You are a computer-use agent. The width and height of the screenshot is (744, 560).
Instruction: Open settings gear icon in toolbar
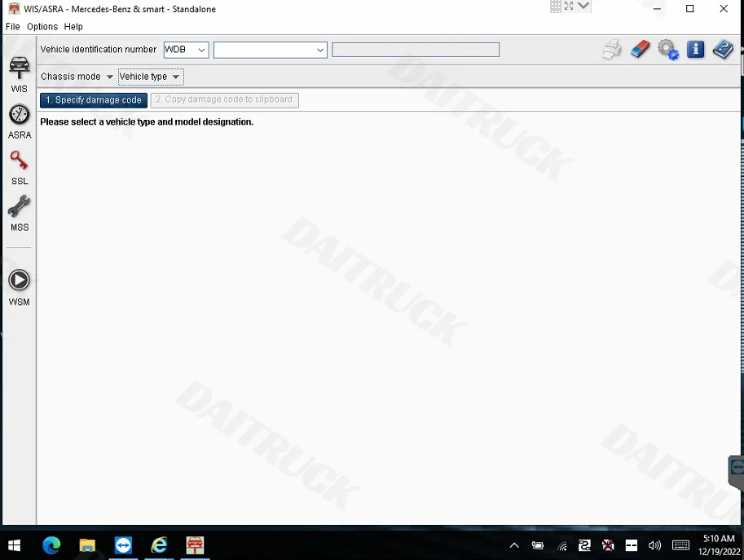[x=668, y=50]
